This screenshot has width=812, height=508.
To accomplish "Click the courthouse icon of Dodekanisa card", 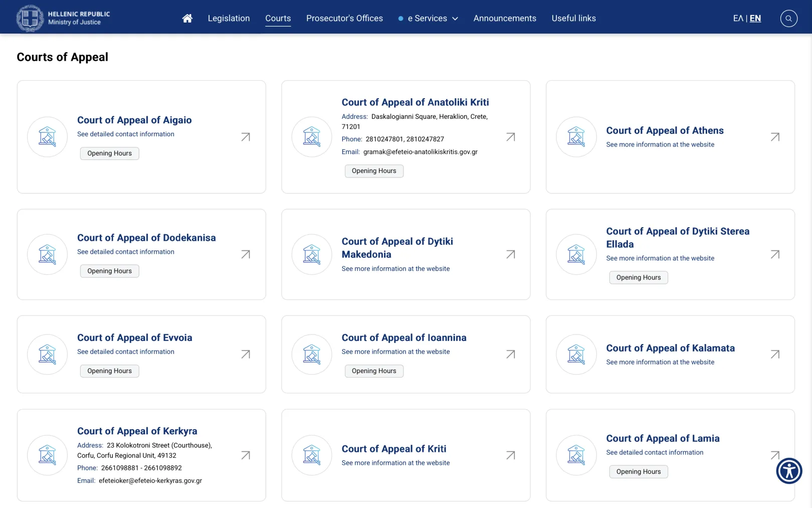I will coord(47,254).
